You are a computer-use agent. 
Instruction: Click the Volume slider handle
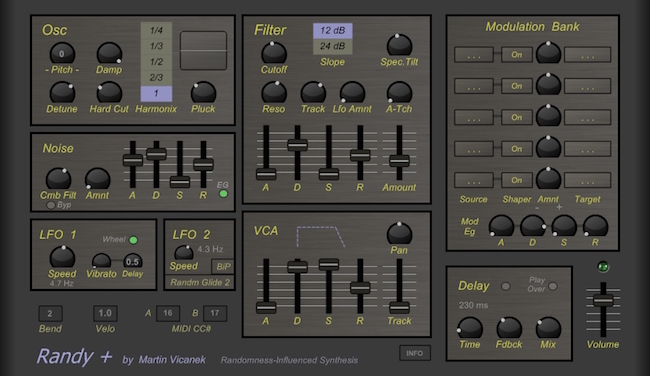[603, 300]
